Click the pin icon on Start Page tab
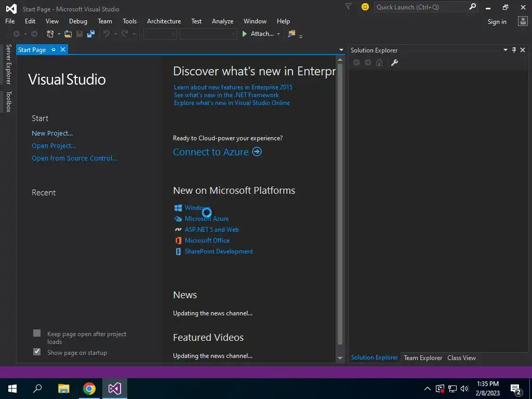532x399 pixels. tap(54, 49)
